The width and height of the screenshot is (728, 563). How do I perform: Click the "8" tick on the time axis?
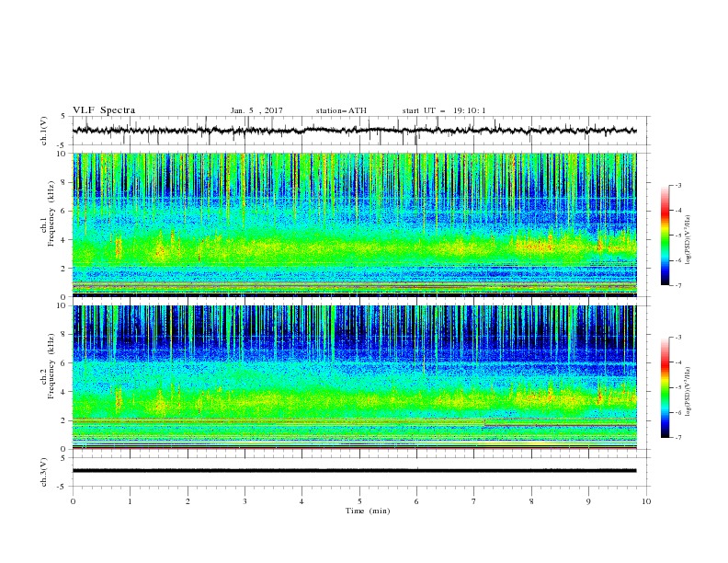click(x=531, y=501)
